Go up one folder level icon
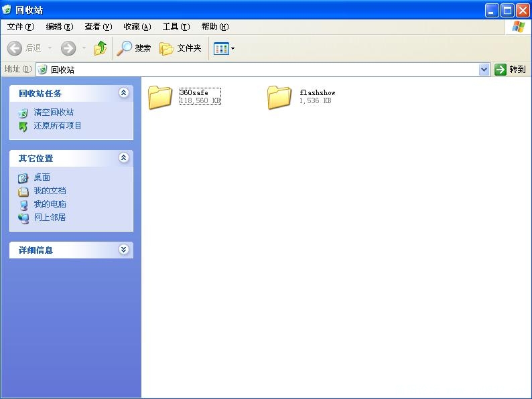The width and height of the screenshot is (532, 399). (x=100, y=48)
